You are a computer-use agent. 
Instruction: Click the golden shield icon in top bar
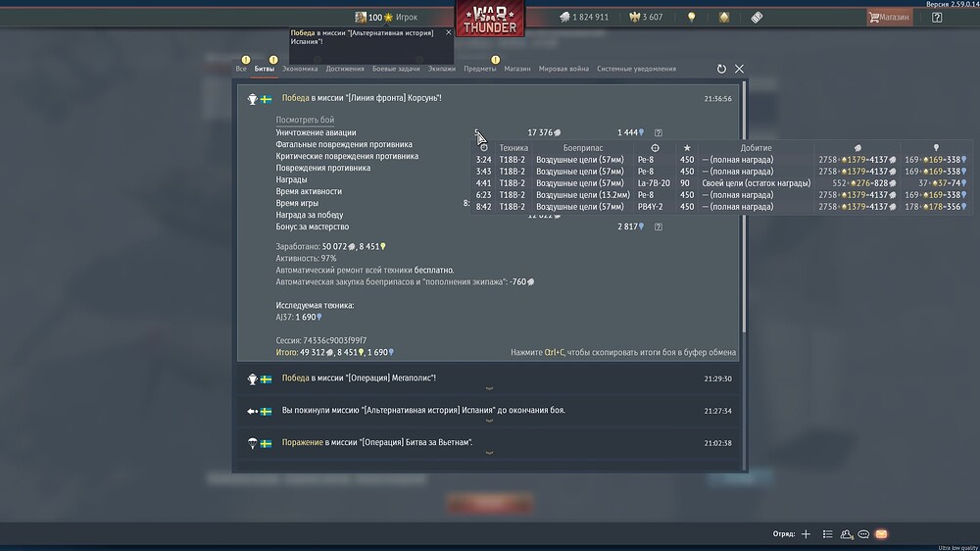[724, 18]
